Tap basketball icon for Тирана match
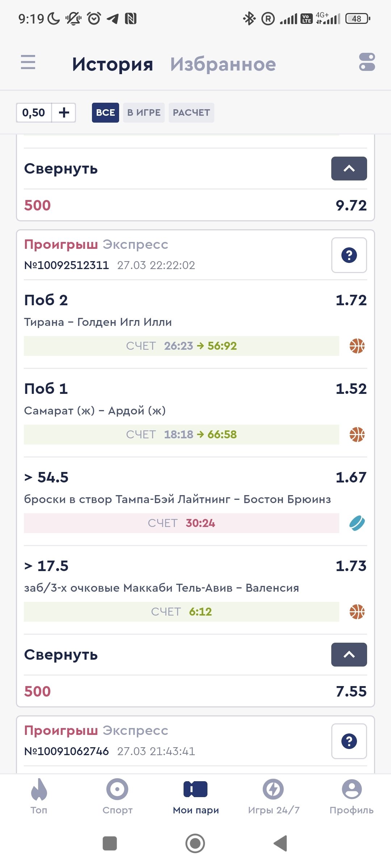The height and width of the screenshot is (868, 391). (x=357, y=346)
